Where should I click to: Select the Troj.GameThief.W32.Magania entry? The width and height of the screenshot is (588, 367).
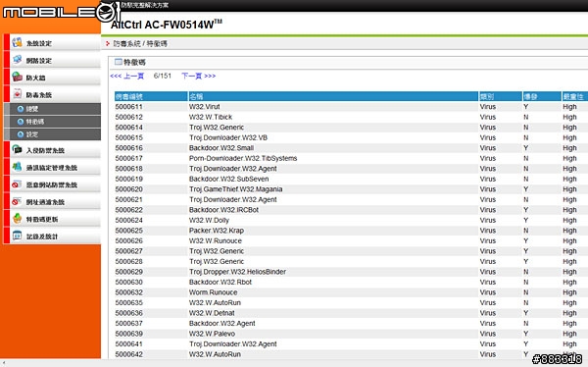[x=235, y=189]
